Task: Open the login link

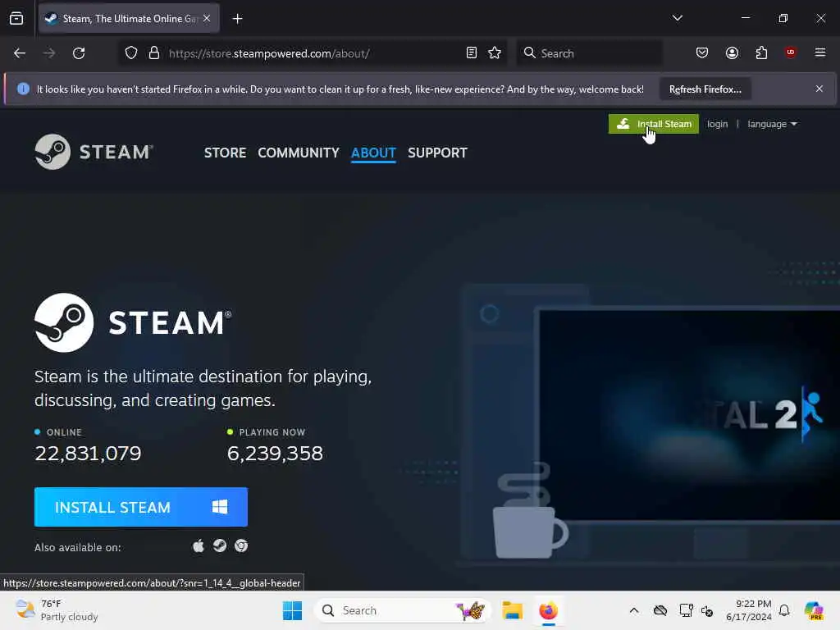Action: click(717, 124)
